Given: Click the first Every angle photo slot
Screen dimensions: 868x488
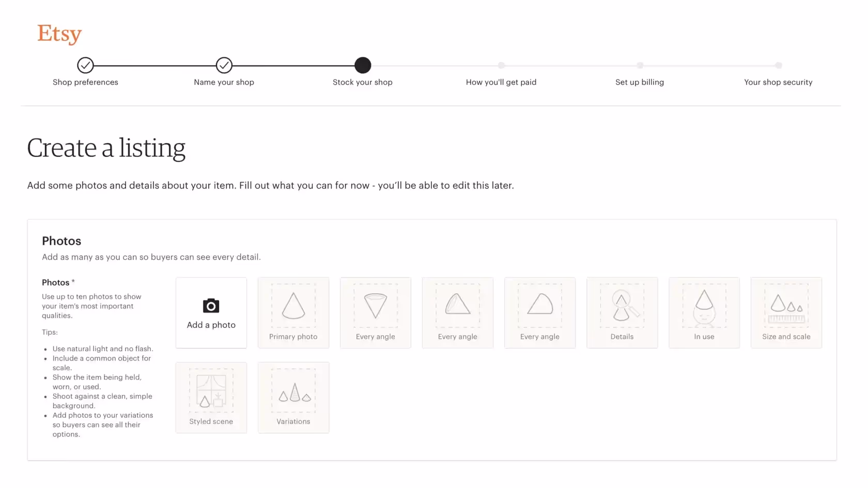Looking at the screenshot, I should (375, 312).
